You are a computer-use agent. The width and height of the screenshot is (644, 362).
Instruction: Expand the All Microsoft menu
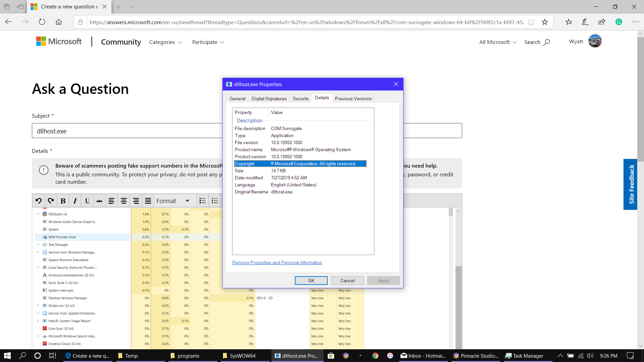pos(498,42)
